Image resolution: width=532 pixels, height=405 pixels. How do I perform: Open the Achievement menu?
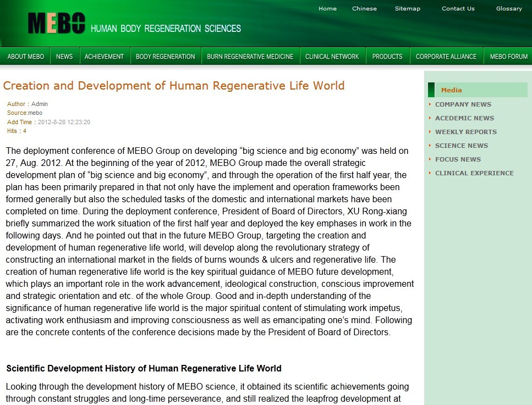point(104,56)
